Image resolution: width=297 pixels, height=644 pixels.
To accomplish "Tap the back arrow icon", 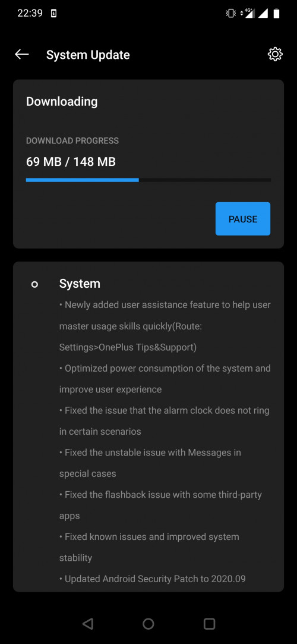I will click(22, 55).
